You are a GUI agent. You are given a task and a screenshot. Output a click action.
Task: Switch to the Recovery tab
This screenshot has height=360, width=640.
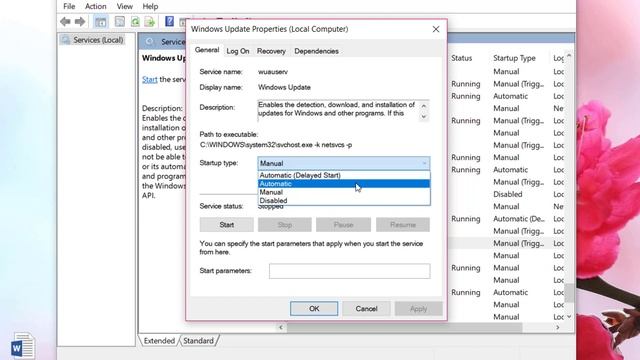[x=271, y=51]
